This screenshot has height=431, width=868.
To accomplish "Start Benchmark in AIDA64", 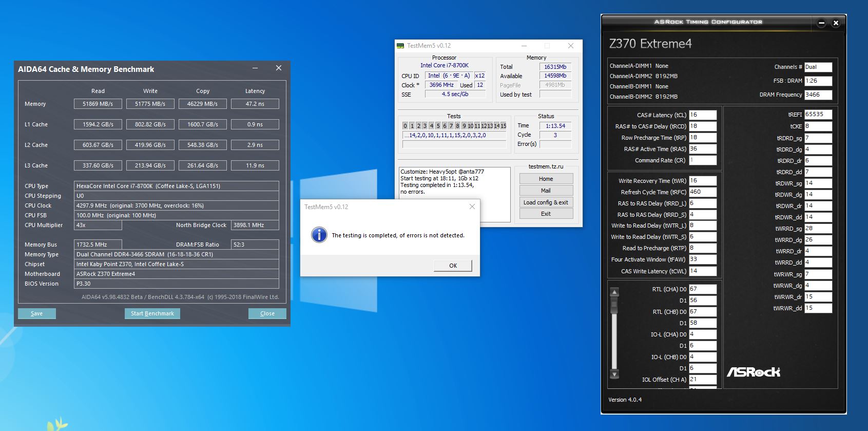I will 152,313.
